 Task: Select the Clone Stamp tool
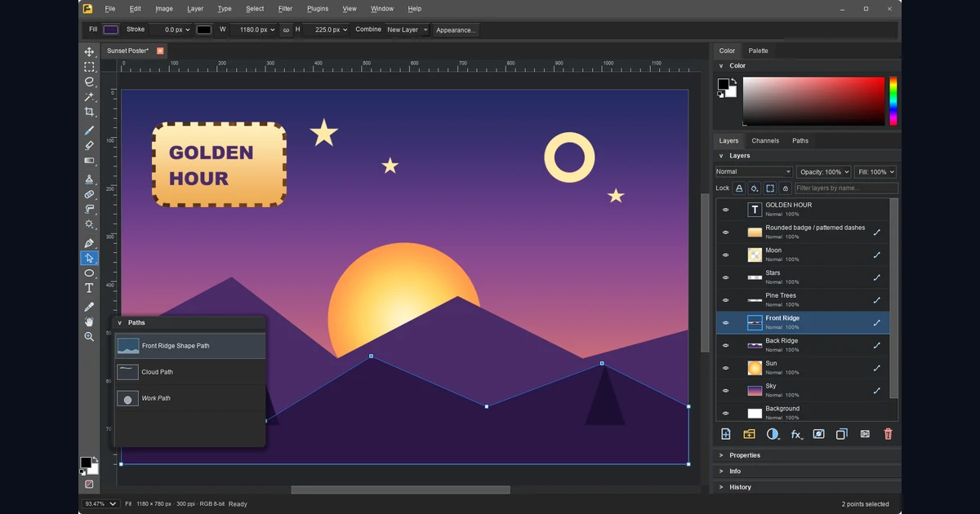pyautogui.click(x=89, y=179)
